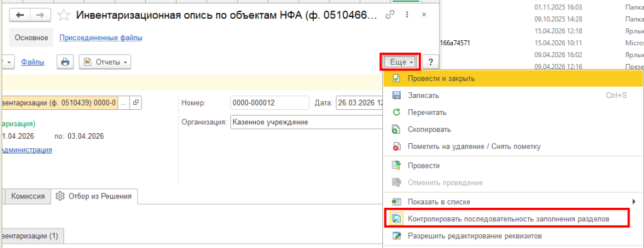Switch to the Основное section

click(x=31, y=38)
